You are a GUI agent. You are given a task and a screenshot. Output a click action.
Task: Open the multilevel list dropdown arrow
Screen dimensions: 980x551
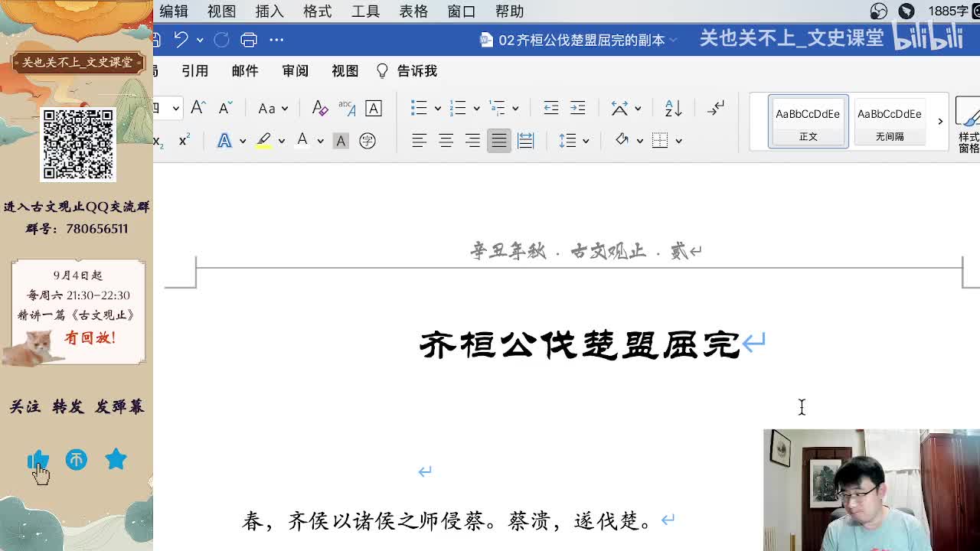point(515,109)
